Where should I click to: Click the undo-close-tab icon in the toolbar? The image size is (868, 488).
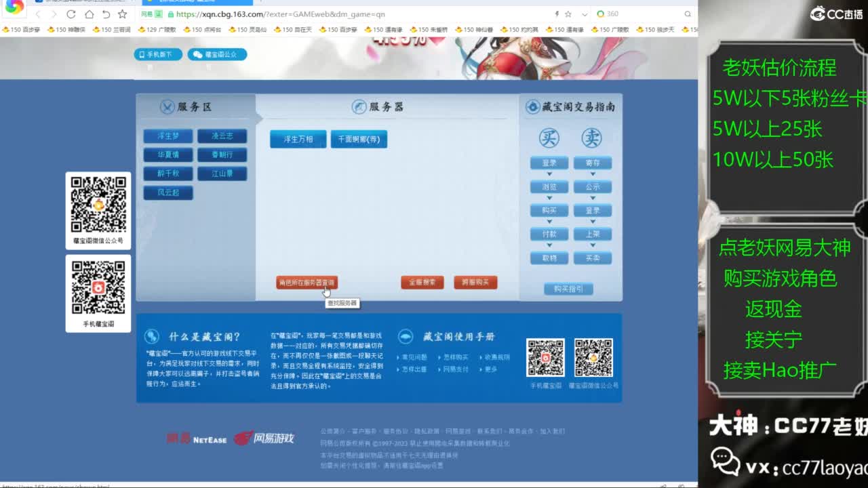(106, 14)
